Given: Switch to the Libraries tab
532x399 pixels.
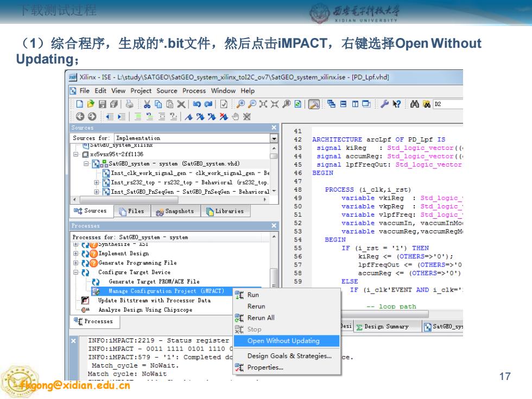Looking at the screenshot, I should point(225,211).
